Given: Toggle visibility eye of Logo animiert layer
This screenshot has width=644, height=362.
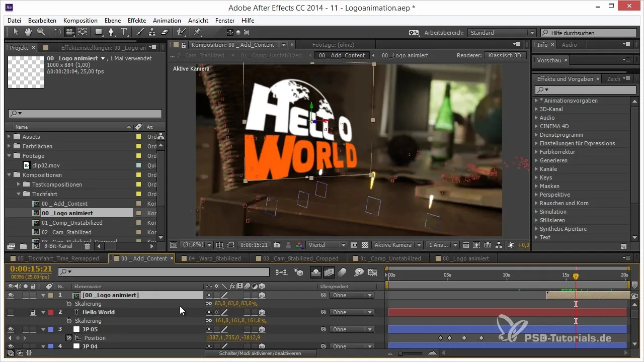Looking at the screenshot, I should pyautogui.click(x=11, y=295).
